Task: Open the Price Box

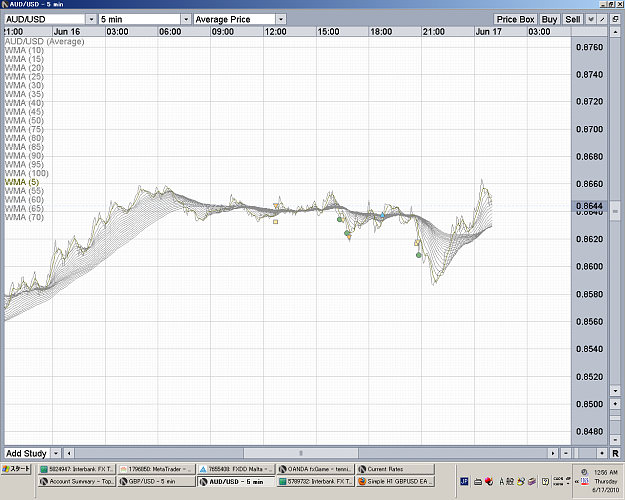Action: pos(515,19)
